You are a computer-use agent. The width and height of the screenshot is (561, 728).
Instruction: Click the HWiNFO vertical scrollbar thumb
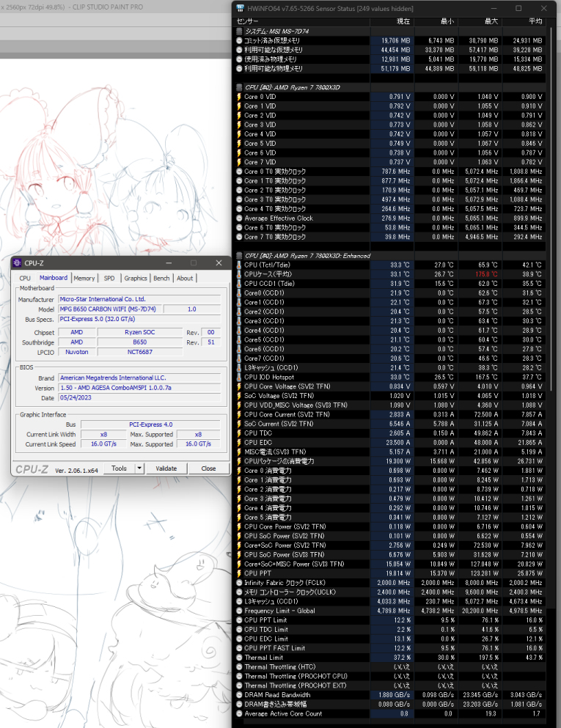tap(551, 209)
